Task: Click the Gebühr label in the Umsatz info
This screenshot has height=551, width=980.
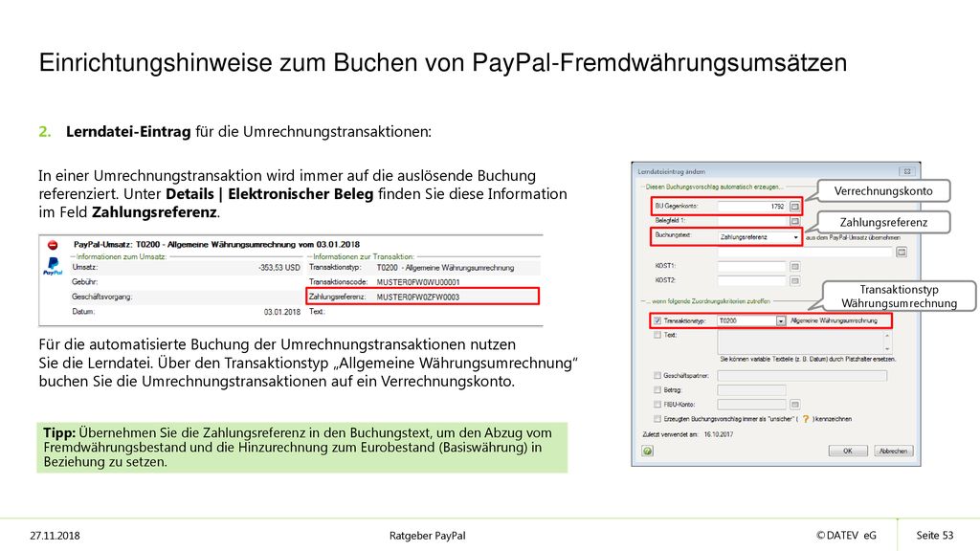Action: [85, 282]
